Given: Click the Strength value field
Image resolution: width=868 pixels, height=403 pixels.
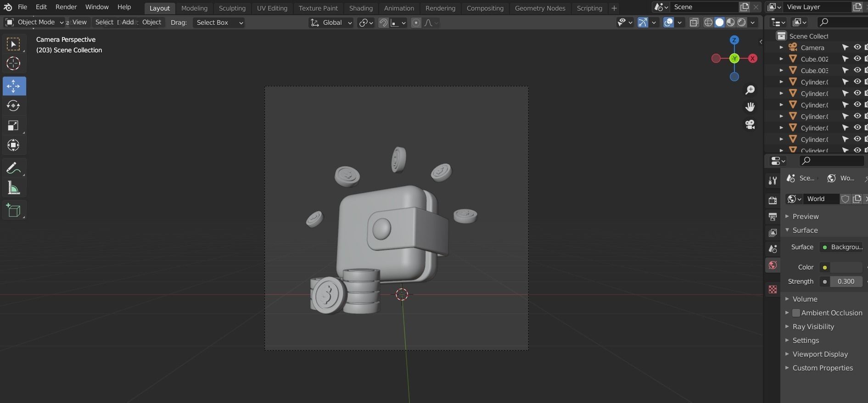Looking at the screenshot, I should coord(846,281).
